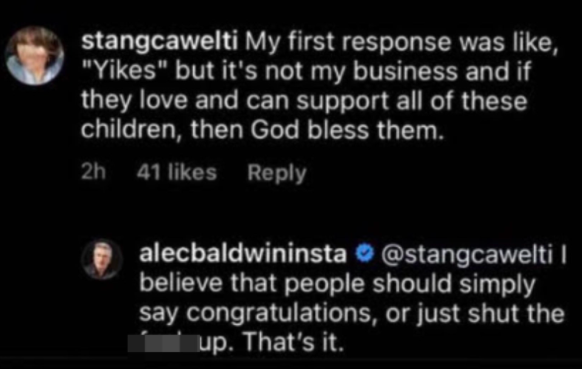Click the pixelated censored word block
This screenshot has width=582, height=369.
(164, 343)
